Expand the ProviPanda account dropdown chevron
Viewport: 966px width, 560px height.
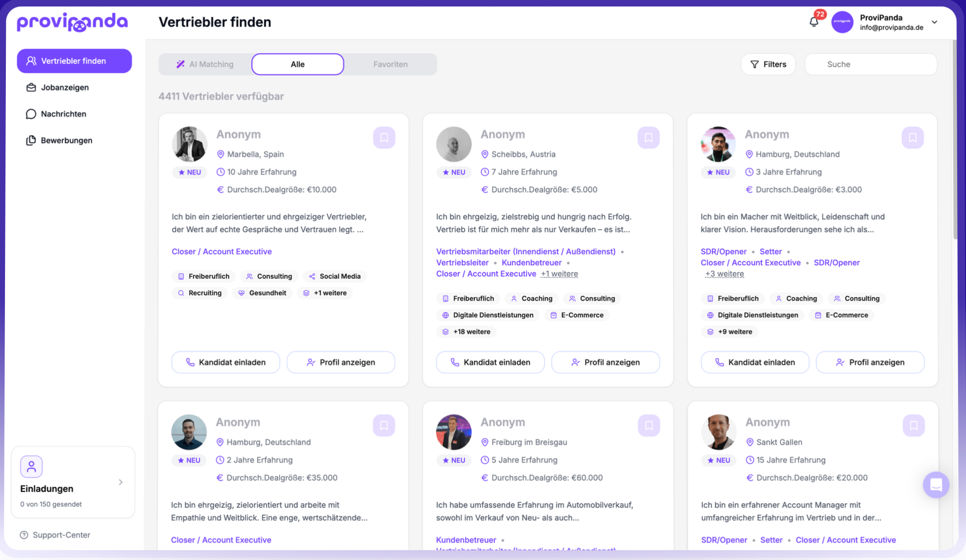[x=935, y=22]
